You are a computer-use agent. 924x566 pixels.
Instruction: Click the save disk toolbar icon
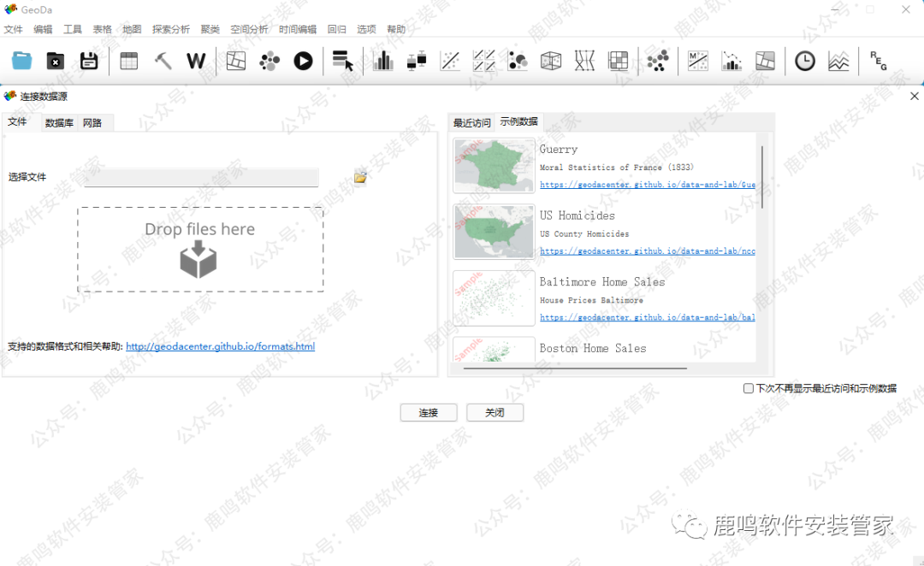coord(89,61)
